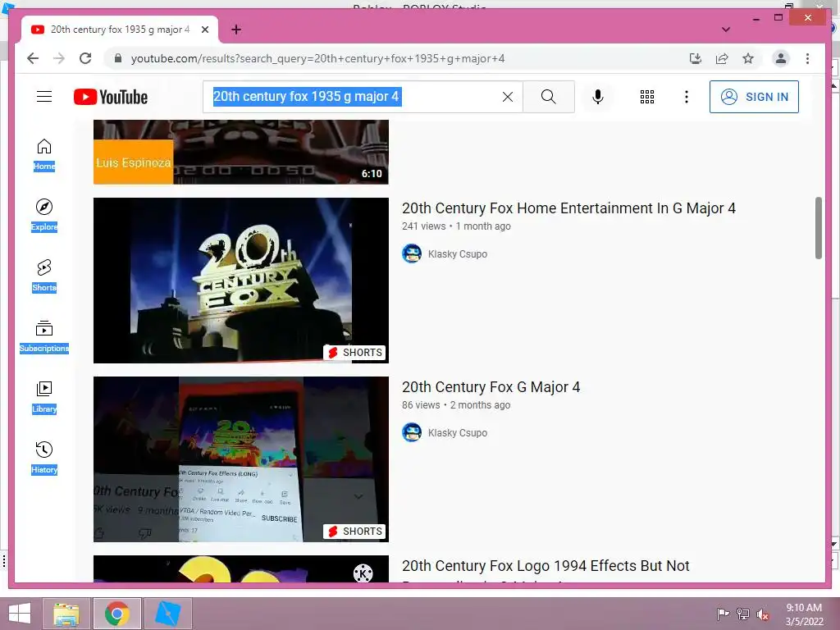
Task: Open '20th Century Fox G Major 4' title link
Action: 491,387
